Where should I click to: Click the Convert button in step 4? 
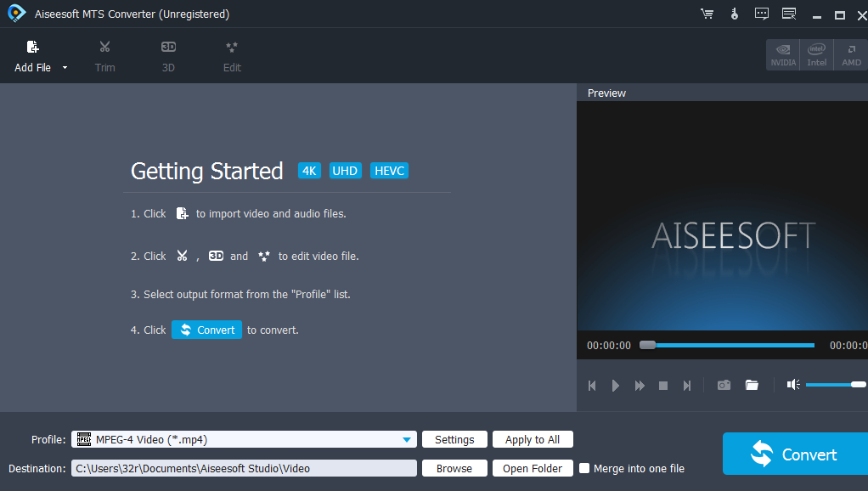(x=206, y=330)
